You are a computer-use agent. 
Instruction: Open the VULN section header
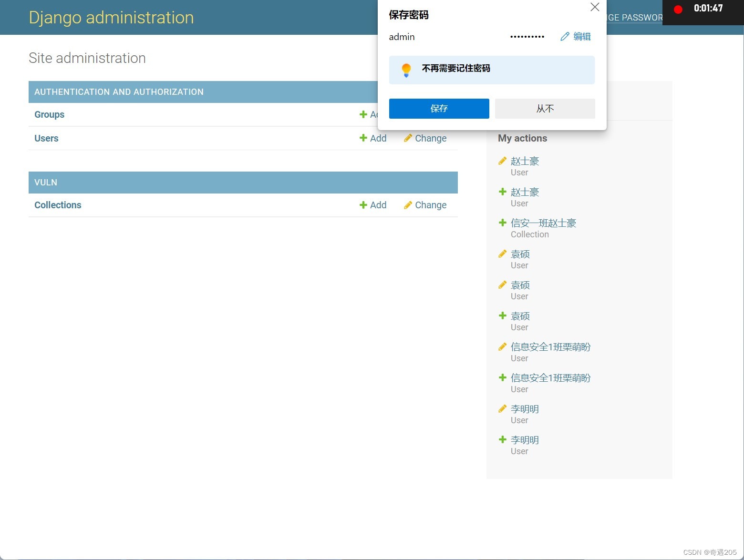coord(46,183)
